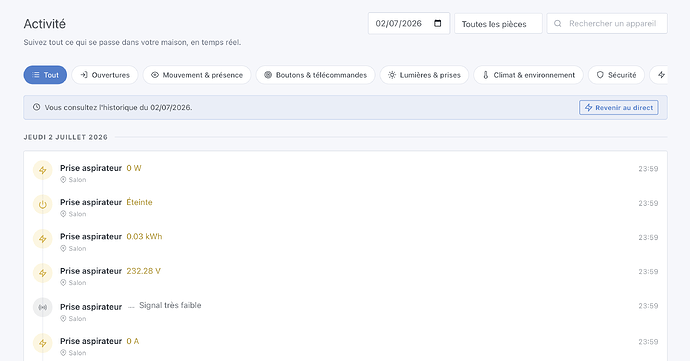Image resolution: width=690 pixels, height=361 pixels.
Task: Click the Prise aspirateur 0 W entry
Action: (345, 172)
